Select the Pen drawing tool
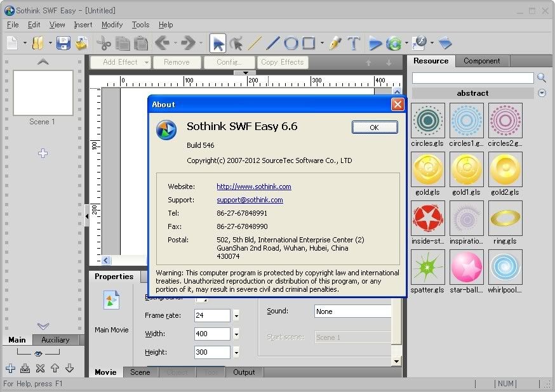Viewport: 555px width, 392px height. 335,43
